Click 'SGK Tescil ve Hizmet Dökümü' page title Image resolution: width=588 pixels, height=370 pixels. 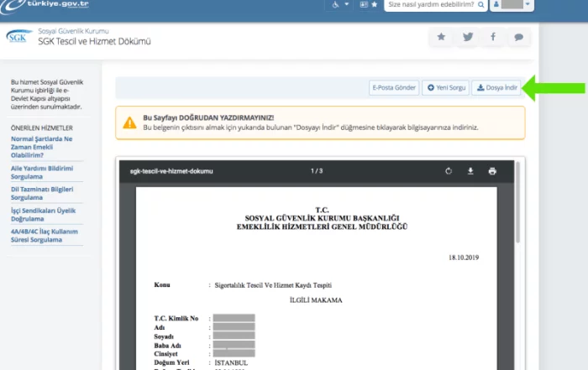click(94, 42)
